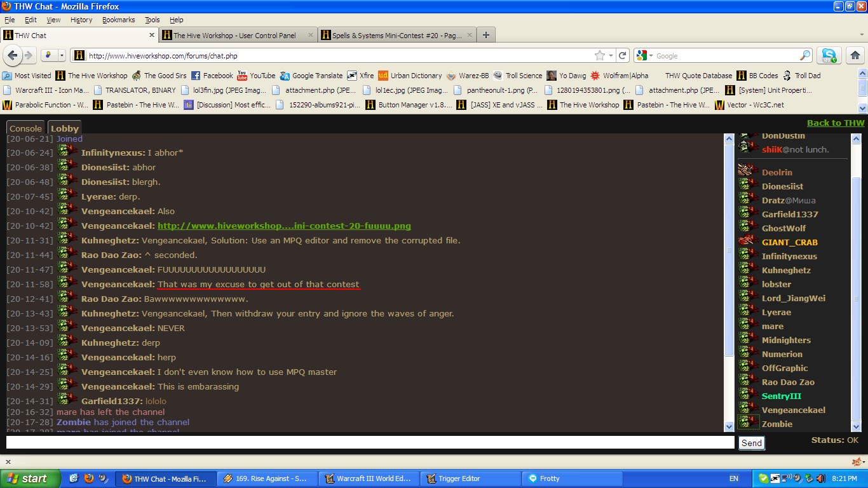Screen dimensions: 868x488
Task: Open the Tools menu
Action: click(x=153, y=20)
